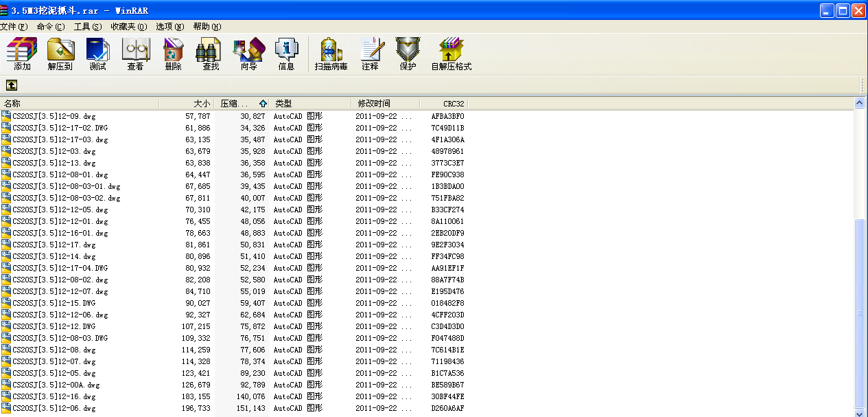Open the 帮助(H) menu
This screenshot has height=417, width=868.
coord(207,27)
